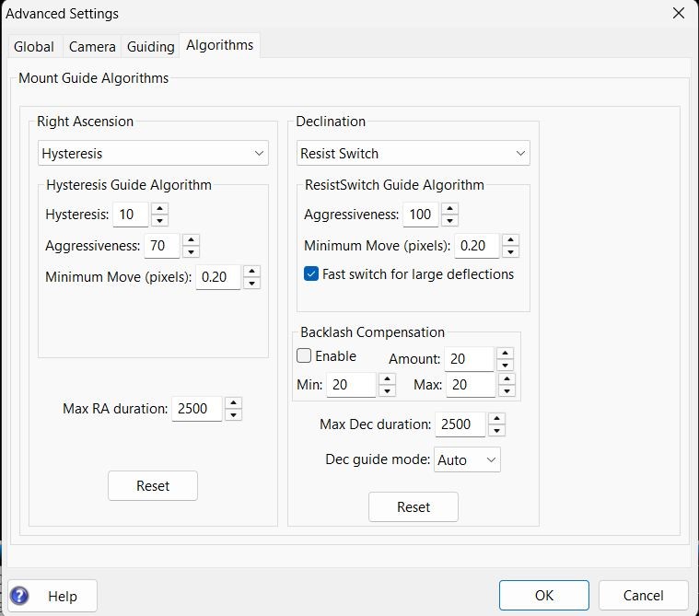Decrease Declination Aggressiveness with down arrow
699x616 pixels.
coord(449,220)
